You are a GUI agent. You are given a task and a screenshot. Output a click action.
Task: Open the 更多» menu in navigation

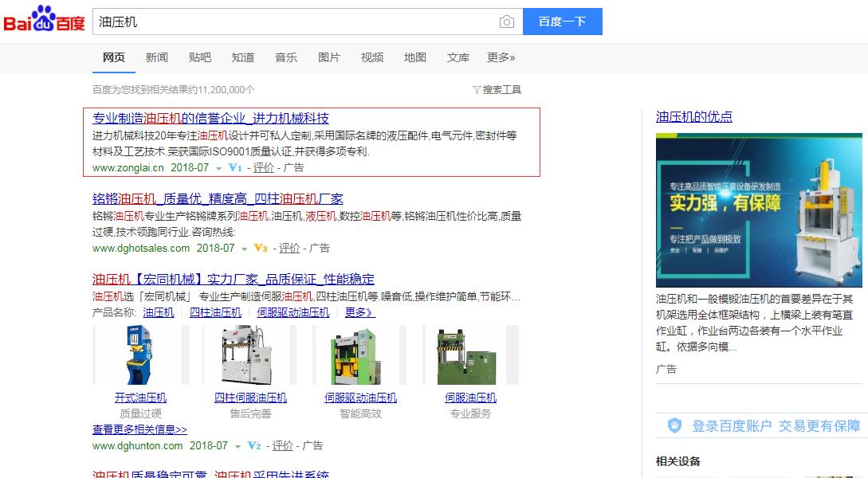pos(501,57)
